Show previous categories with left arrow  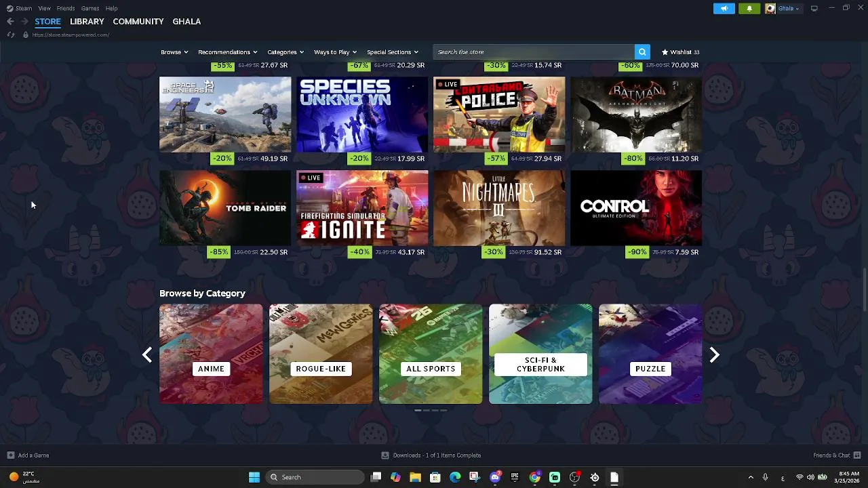pyautogui.click(x=147, y=354)
